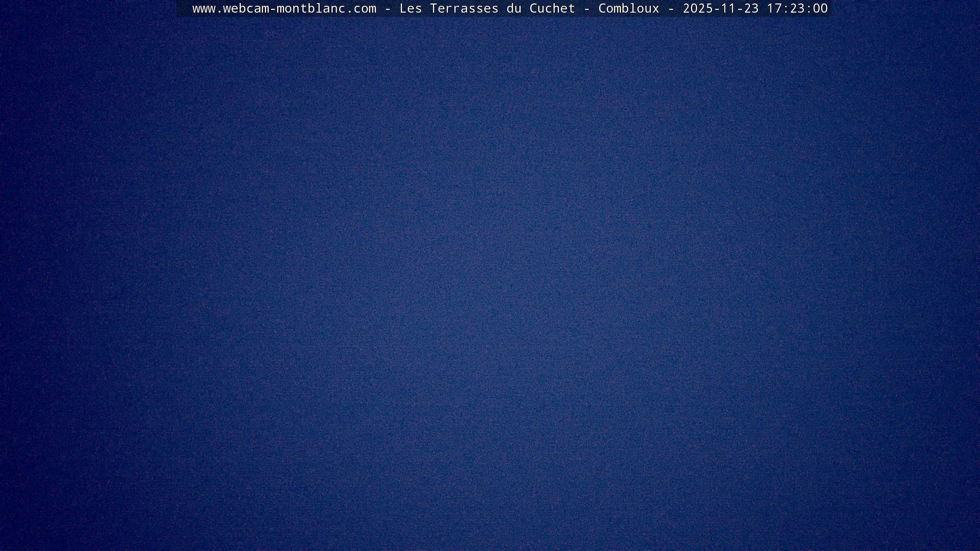This screenshot has width=980, height=551.
Task: Click the hour "17" in the timestamp
Action: [x=774, y=8]
